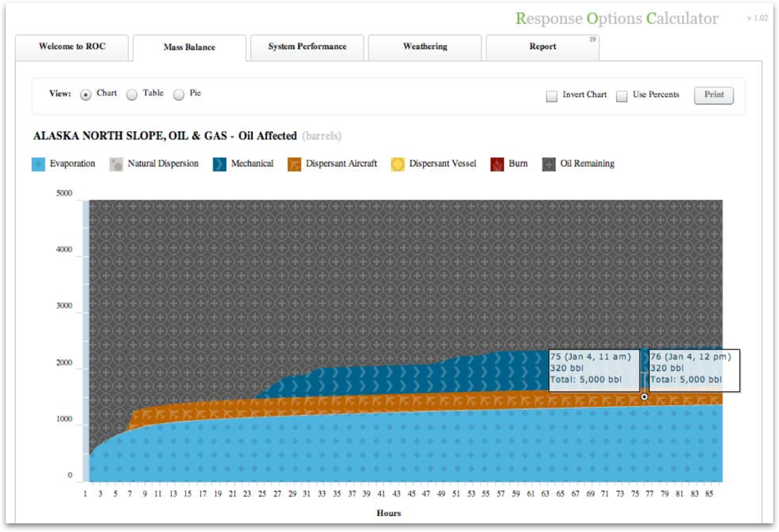Click hour 85 on the horizontal axis
Screen dimensions: 779x532
(x=709, y=494)
